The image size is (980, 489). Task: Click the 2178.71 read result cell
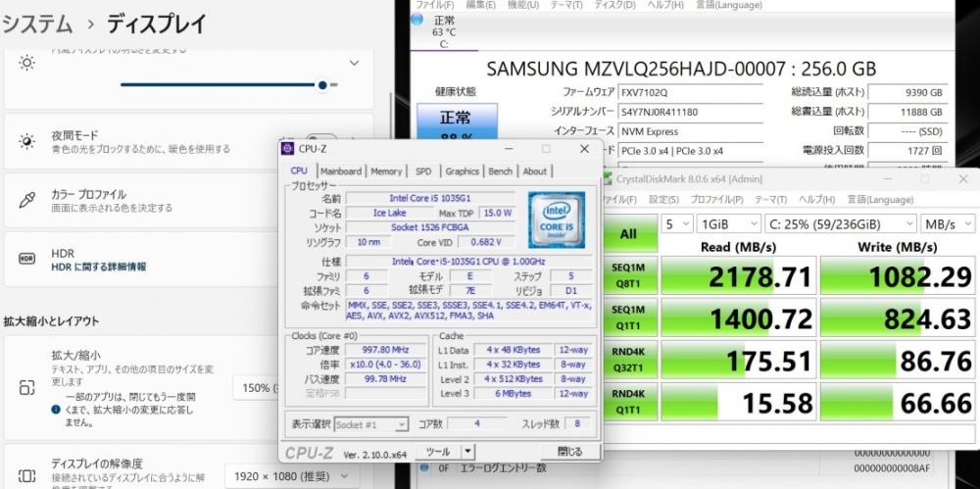pos(739,275)
